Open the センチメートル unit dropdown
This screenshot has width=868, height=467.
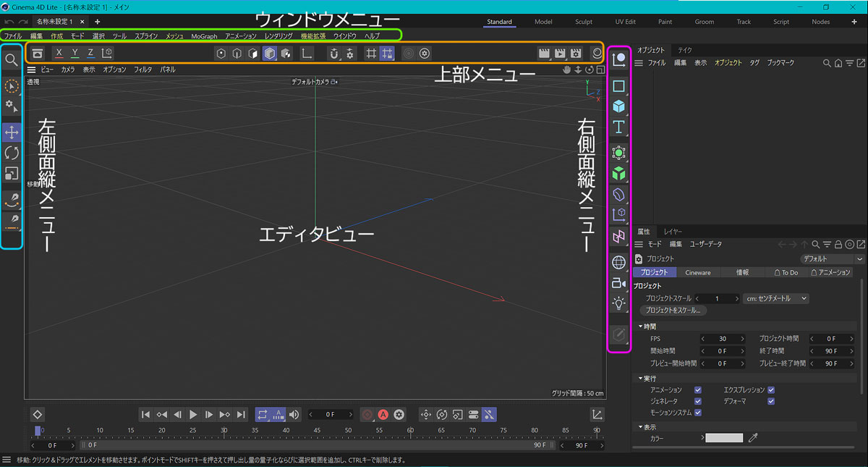[x=775, y=298]
